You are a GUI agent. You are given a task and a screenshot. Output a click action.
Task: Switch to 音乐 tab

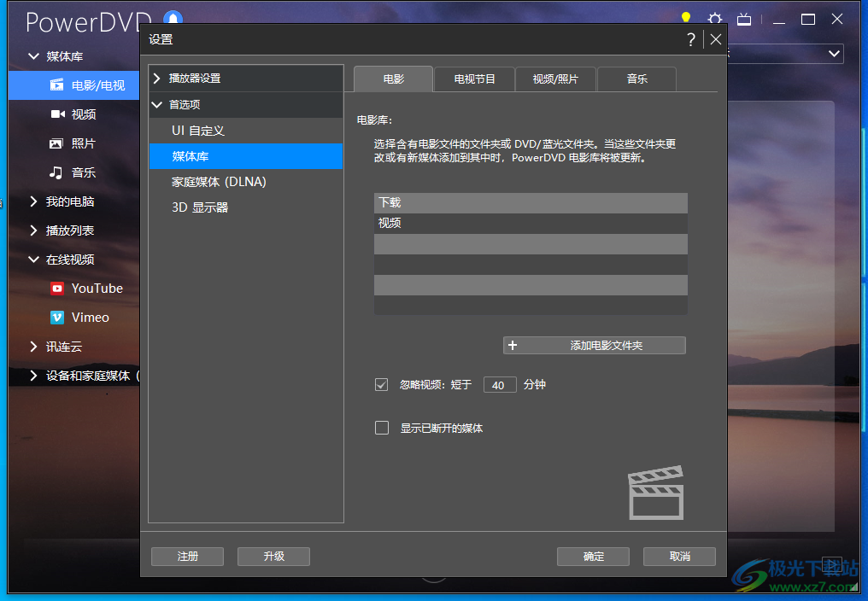point(637,79)
